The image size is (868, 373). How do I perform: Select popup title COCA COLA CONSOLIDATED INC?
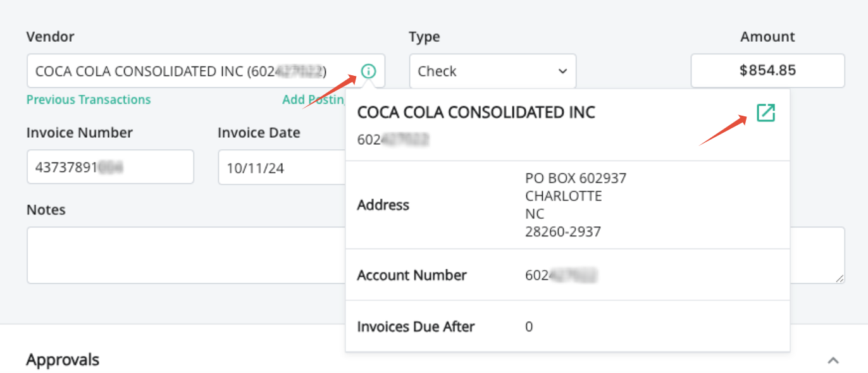[x=476, y=113]
